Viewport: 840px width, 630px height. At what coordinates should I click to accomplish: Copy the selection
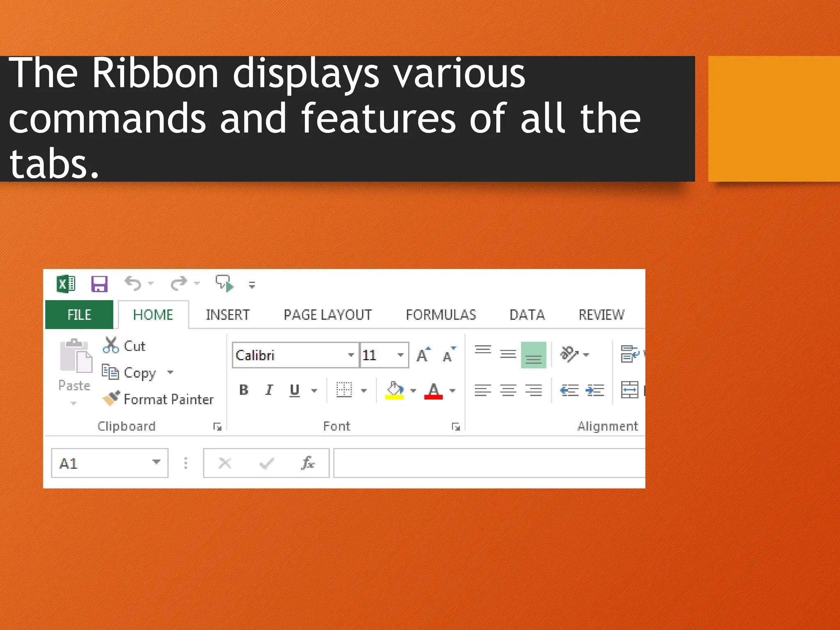(129, 372)
